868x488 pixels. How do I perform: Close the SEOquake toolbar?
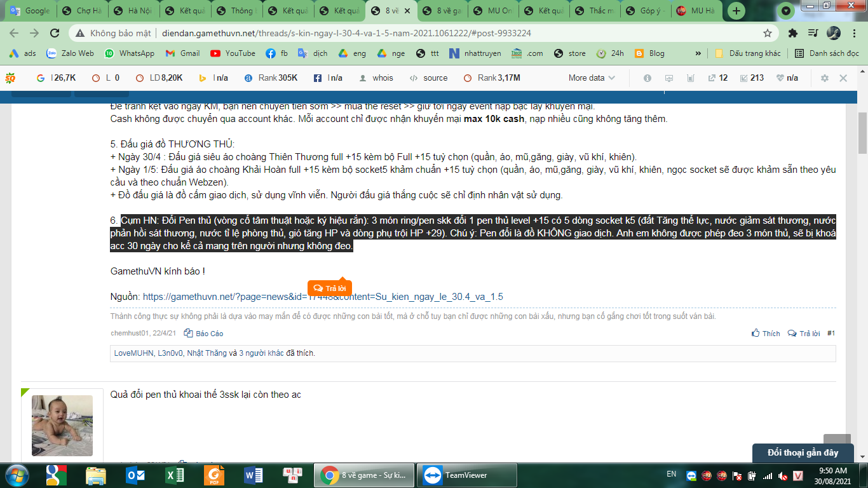pos(843,78)
